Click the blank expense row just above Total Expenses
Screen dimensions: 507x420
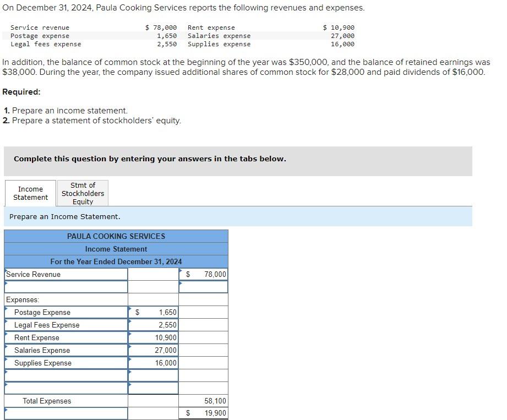(x=66, y=388)
